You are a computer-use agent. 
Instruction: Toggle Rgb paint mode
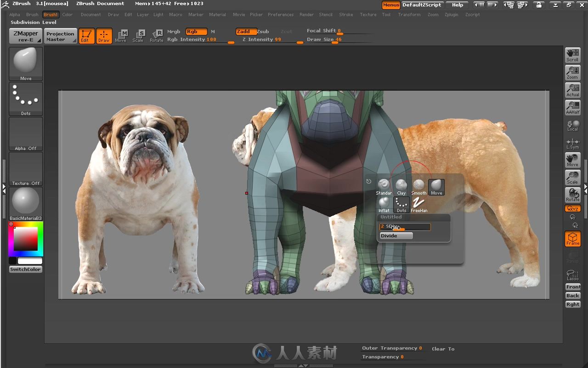pos(196,31)
